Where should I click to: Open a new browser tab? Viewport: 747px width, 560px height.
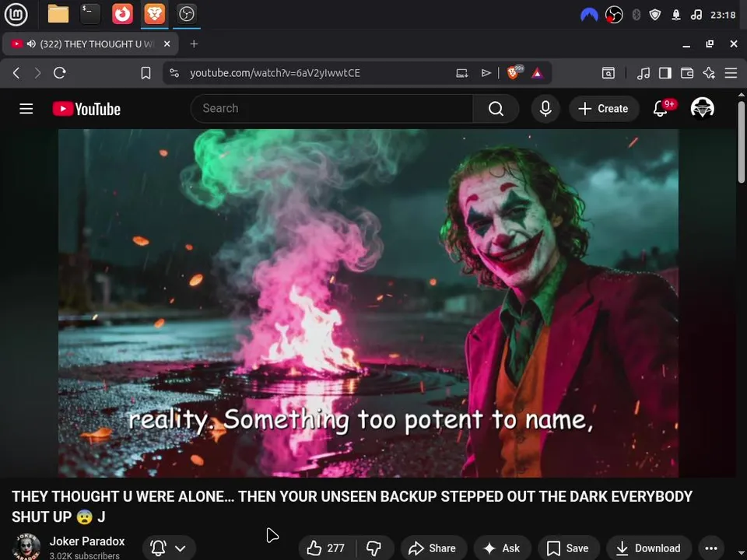pyautogui.click(x=194, y=44)
